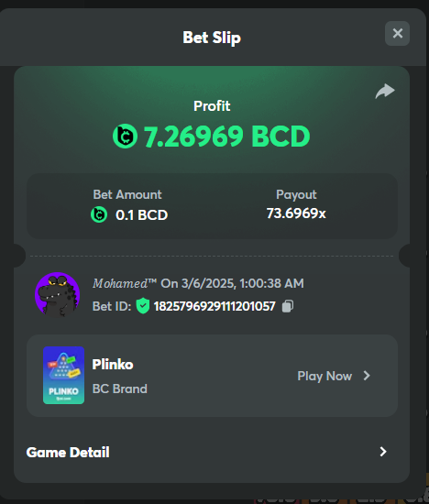
Task: Click the Plinko game title
Action: click(113, 365)
